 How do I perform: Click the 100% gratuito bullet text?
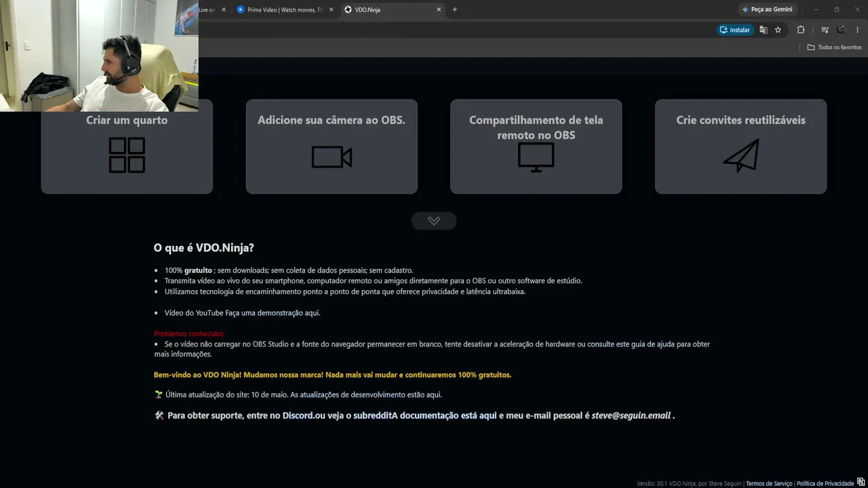click(x=289, y=270)
